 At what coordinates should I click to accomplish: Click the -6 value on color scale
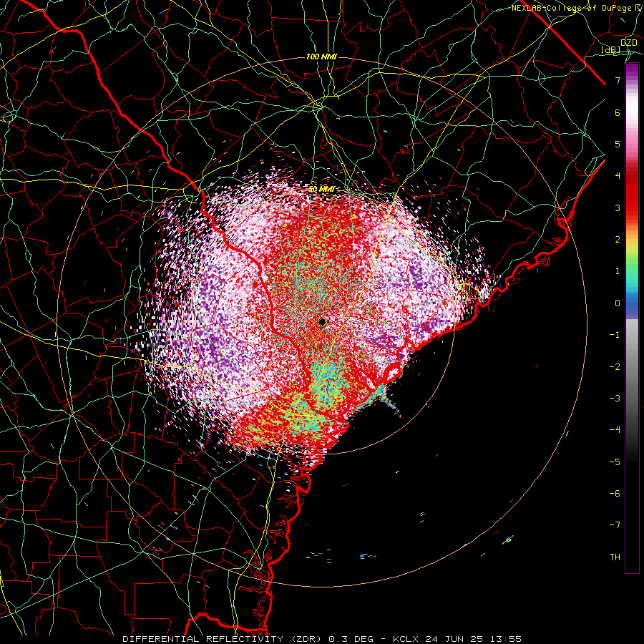click(615, 494)
